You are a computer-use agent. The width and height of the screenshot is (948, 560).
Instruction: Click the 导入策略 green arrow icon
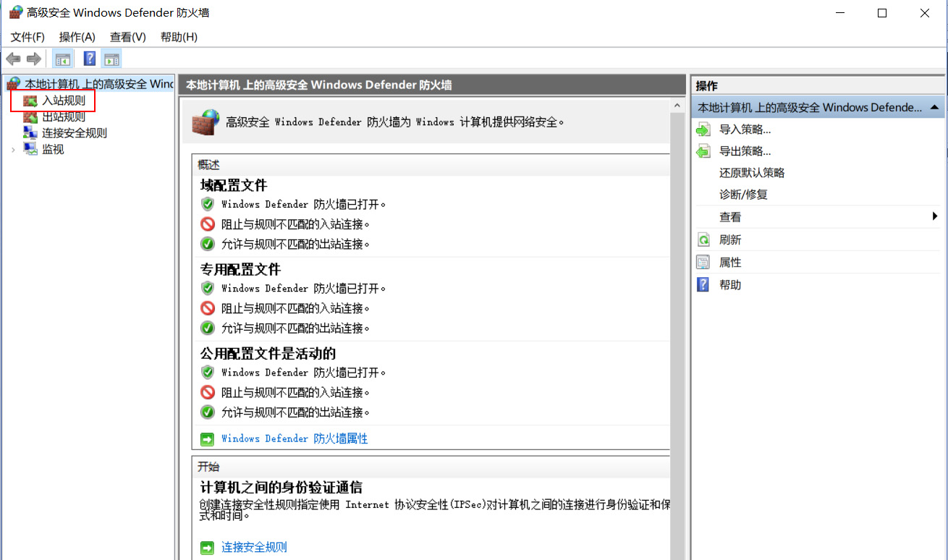(x=703, y=130)
